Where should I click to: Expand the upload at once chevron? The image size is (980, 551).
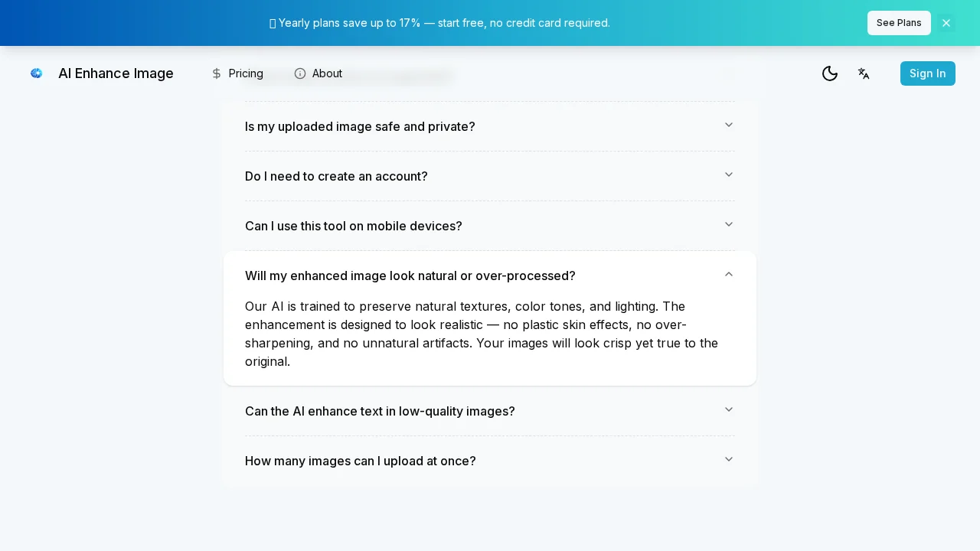(729, 459)
